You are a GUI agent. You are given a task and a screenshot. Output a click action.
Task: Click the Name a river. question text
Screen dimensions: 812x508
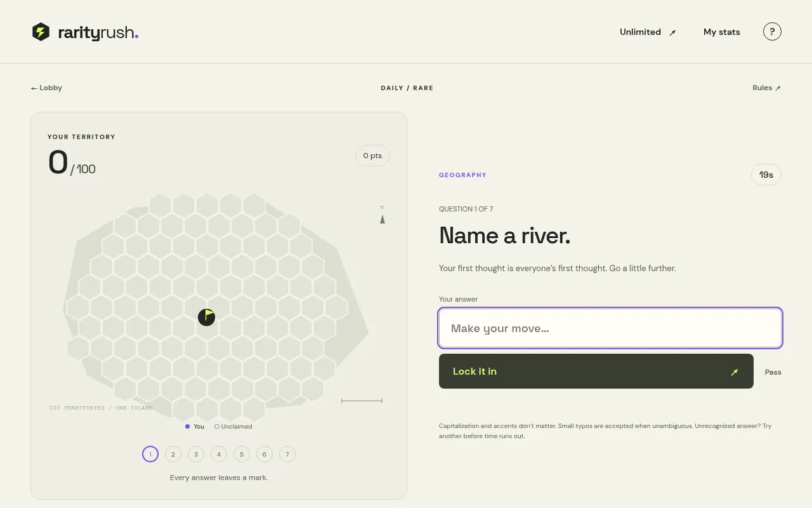pyautogui.click(x=505, y=236)
